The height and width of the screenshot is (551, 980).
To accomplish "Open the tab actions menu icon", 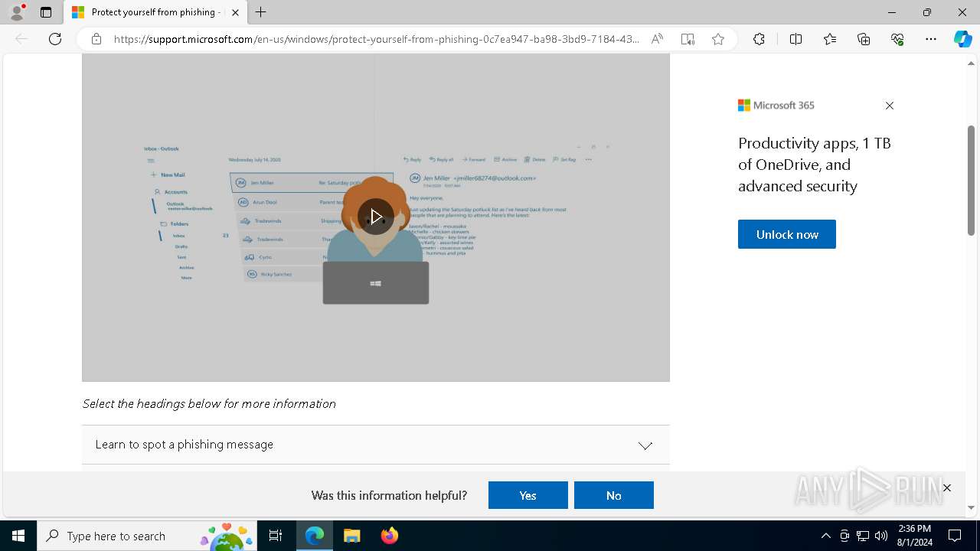I will (46, 12).
